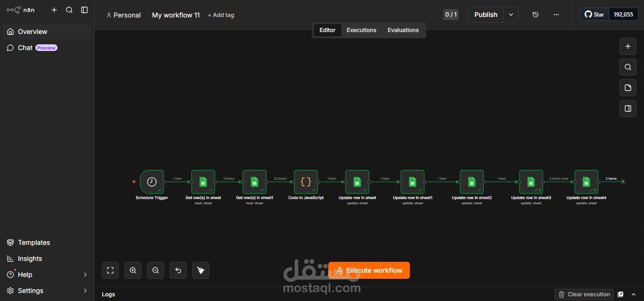644x301 pixels.
Task: Zoom in on the canvas
Action: [133, 270]
